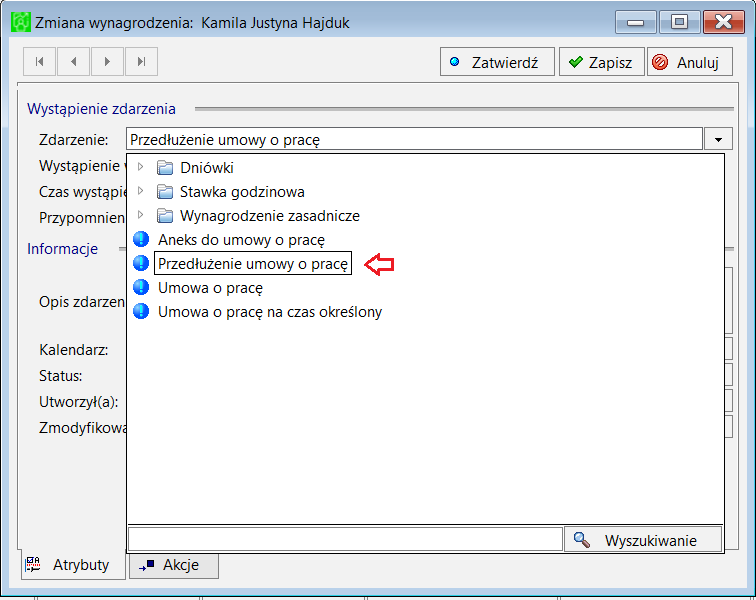Viewport: 756px width, 600px height.
Task: Click the Wyszukiwanie search button
Action: point(643,539)
